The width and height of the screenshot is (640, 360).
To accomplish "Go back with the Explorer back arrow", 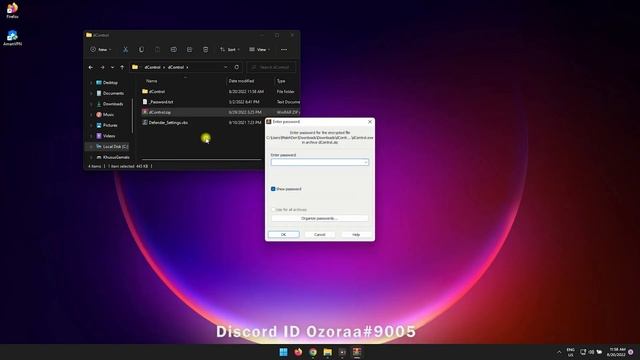I will coord(91,67).
